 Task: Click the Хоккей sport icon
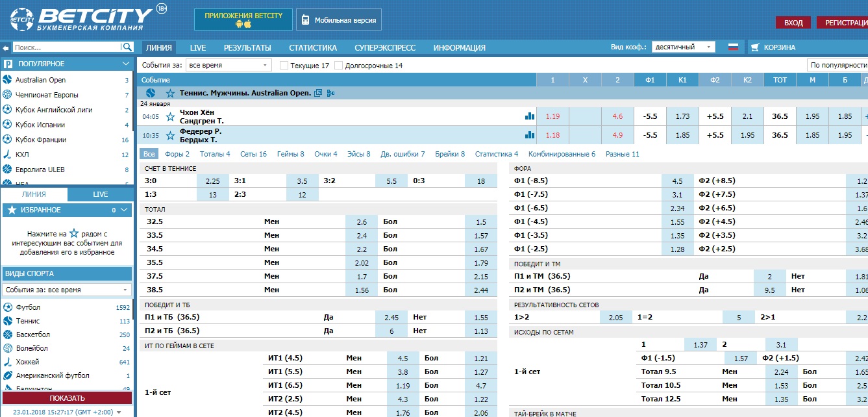[8, 362]
